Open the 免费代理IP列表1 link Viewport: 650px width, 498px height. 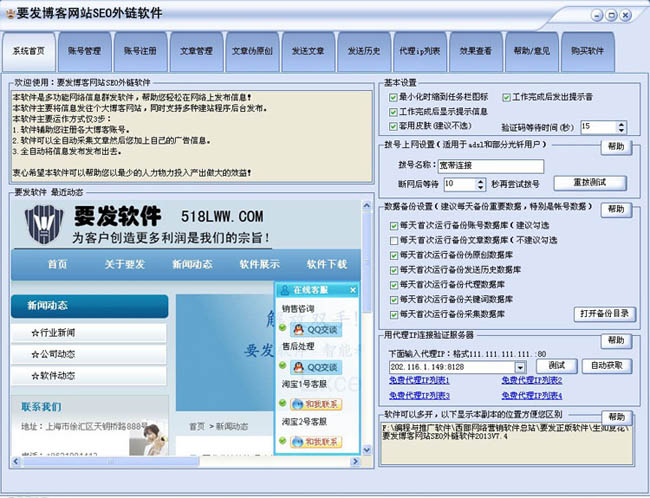pyautogui.click(x=419, y=380)
